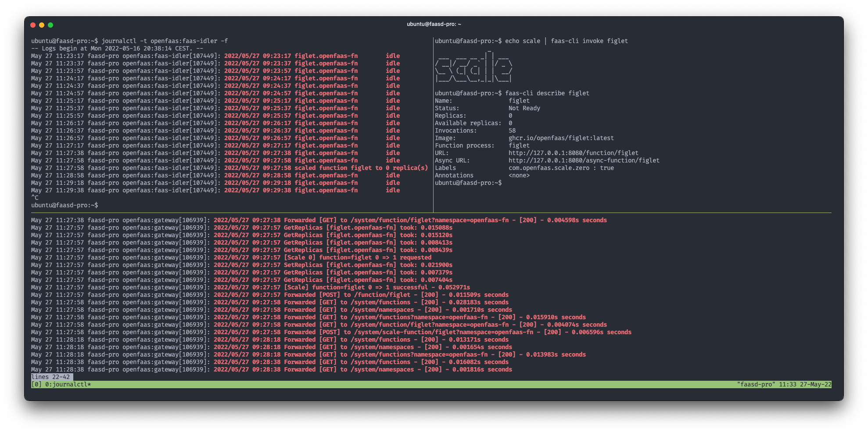Click the red close window button
This screenshot has width=868, height=433.
[x=33, y=25]
